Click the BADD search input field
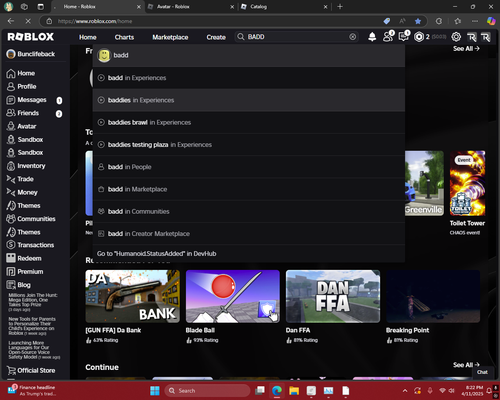Image resolution: width=500 pixels, height=400 pixels. click(x=297, y=37)
